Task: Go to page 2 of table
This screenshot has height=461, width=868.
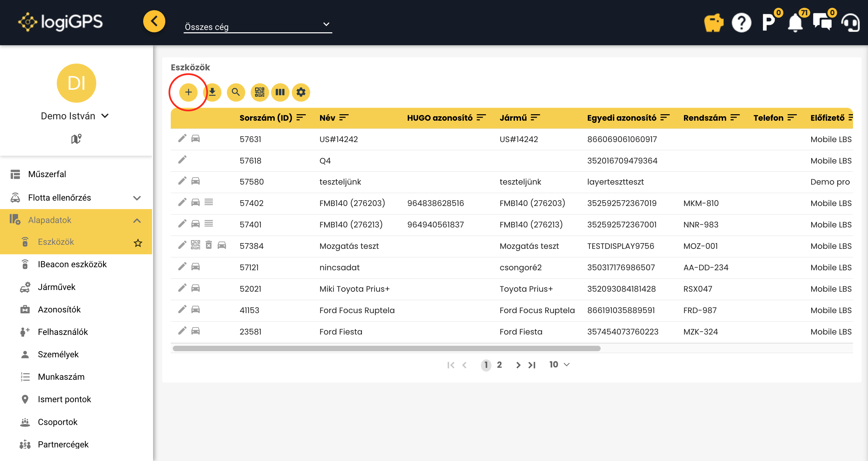Action: [x=499, y=365]
